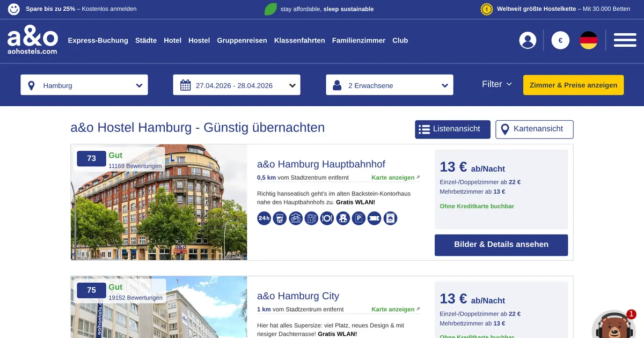This screenshot has width=644, height=338.
Task: Click the calendar icon in date field
Action: pyautogui.click(x=186, y=85)
